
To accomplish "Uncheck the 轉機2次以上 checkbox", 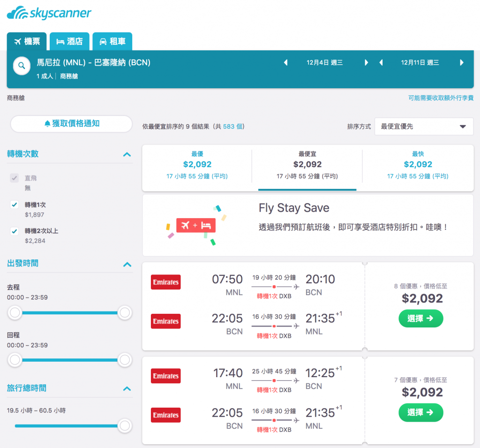I will pyautogui.click(x=15, y=231).
